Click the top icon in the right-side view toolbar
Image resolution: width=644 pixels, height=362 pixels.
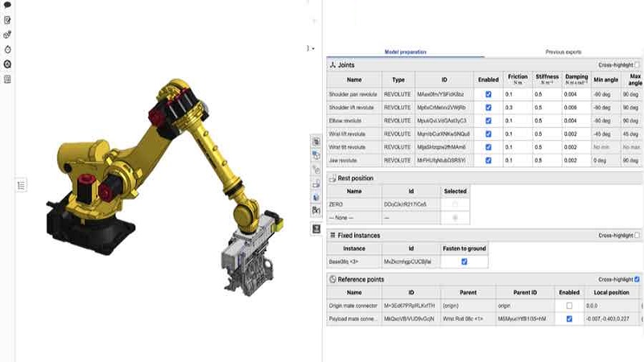[x=316, y=142]
